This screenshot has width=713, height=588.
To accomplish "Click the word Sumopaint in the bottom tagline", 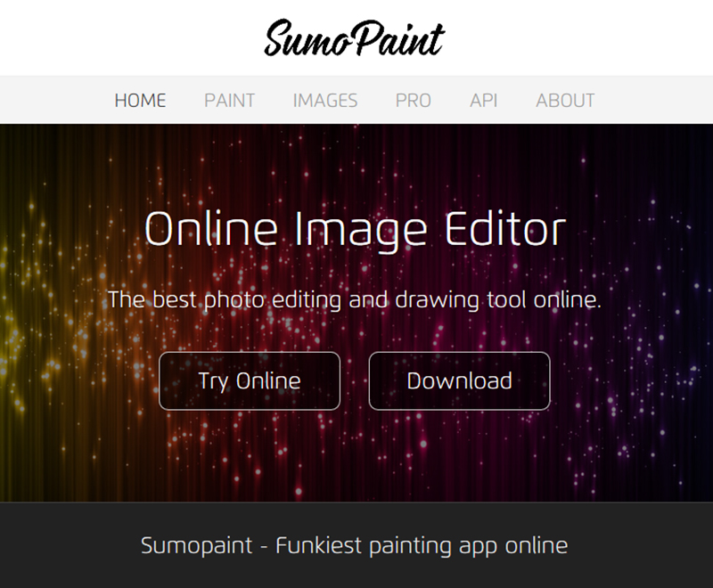I will pos(196,546).
